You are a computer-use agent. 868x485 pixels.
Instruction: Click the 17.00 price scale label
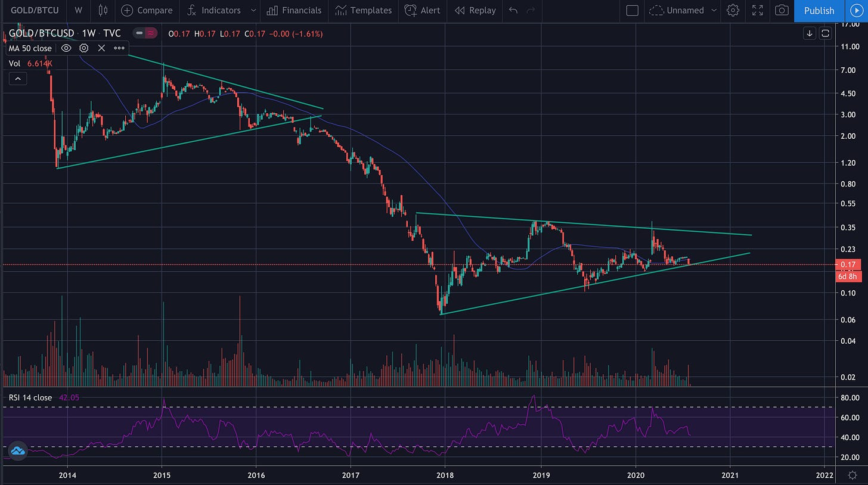pos(849,24)
